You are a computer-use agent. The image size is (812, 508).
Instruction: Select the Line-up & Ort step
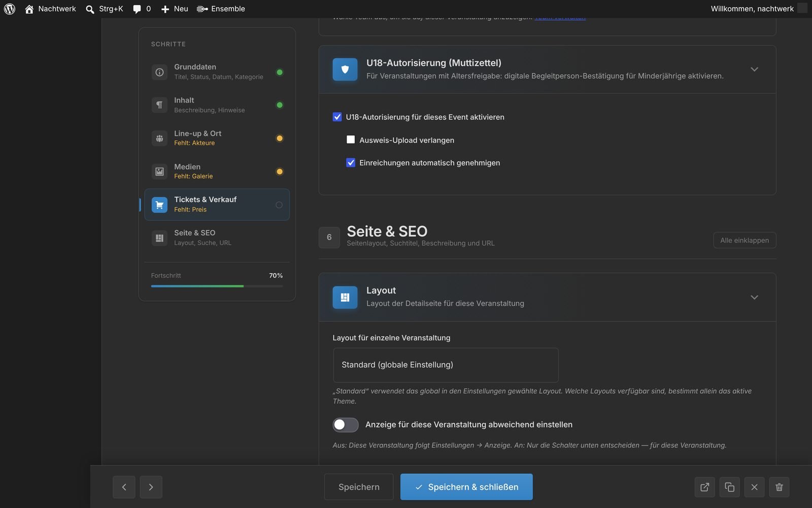[x=217, y=138]
